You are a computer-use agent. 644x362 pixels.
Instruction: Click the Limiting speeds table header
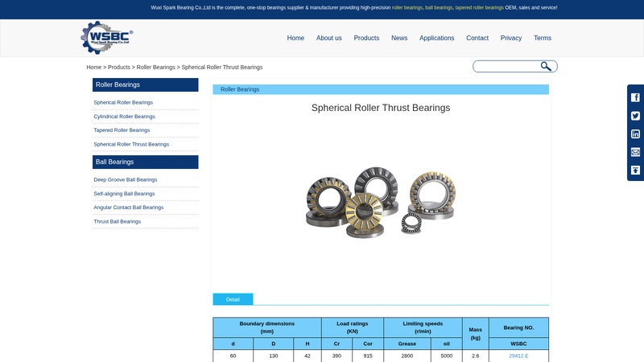(423, 327)
